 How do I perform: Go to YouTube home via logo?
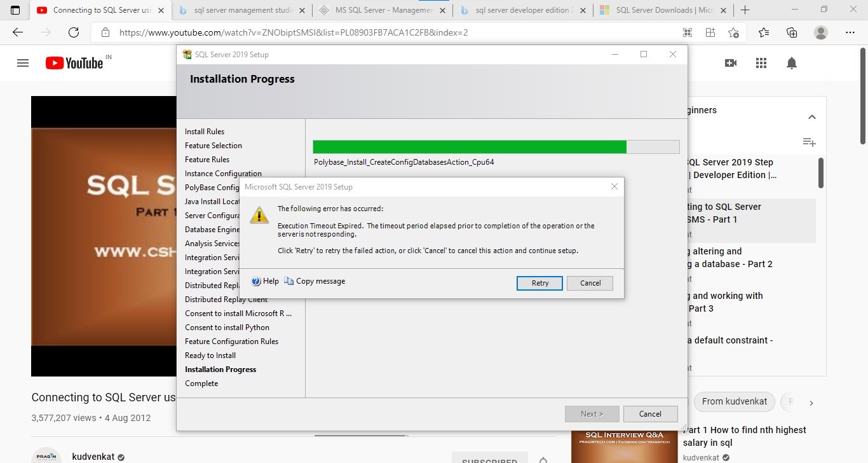pos(75,63)
